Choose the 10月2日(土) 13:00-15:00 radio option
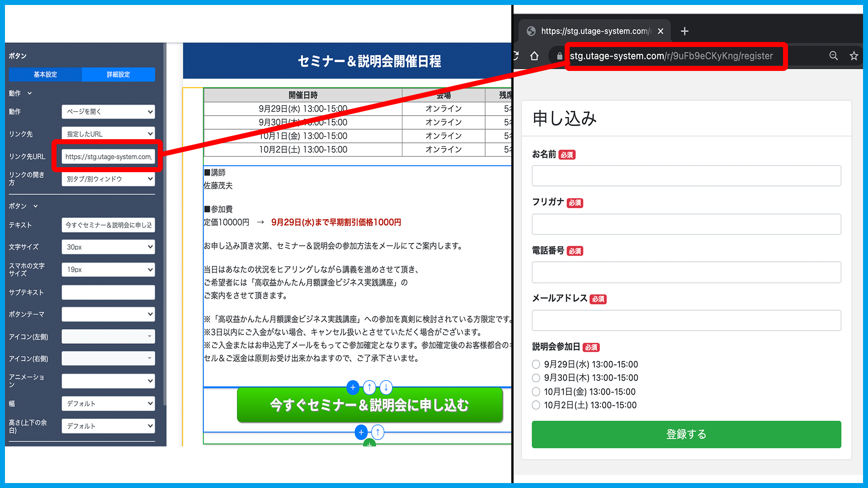868x488 pixels. coord(536,405)
